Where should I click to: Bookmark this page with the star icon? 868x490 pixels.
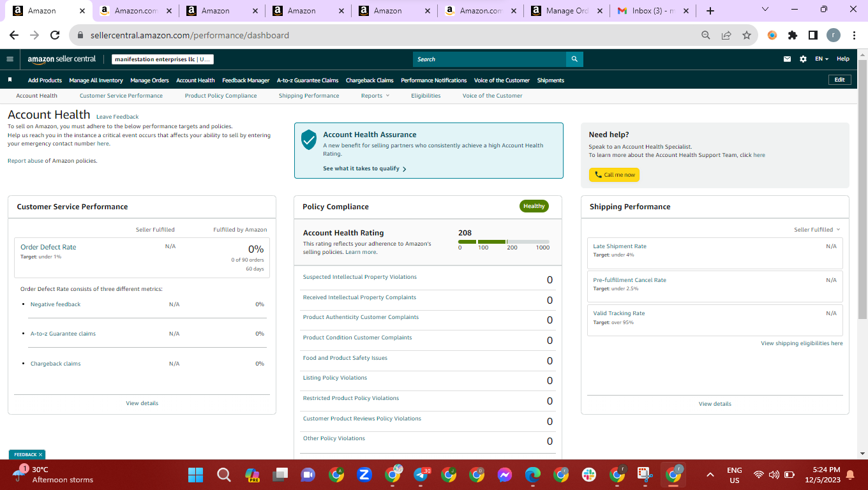pyautogui.click(x=747, y=35)
